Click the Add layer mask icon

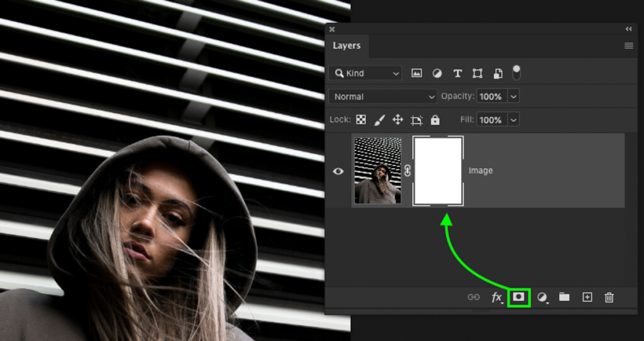(x=519, y=297)
